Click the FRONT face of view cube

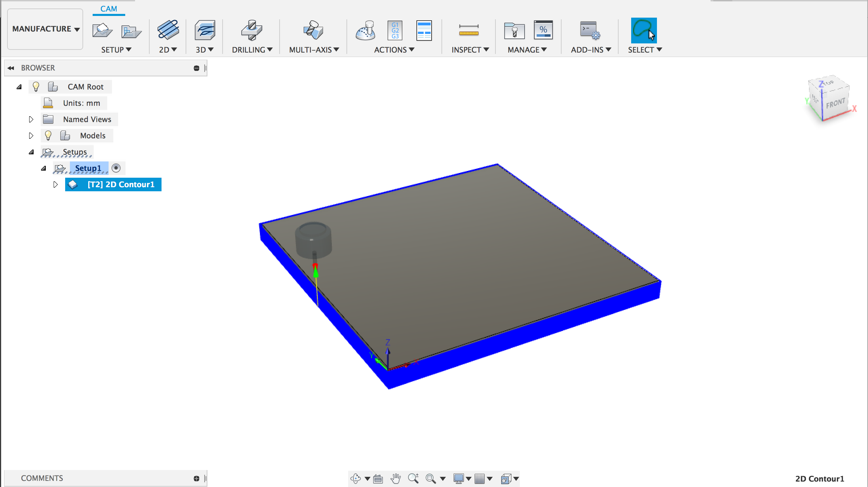(835, 103)
